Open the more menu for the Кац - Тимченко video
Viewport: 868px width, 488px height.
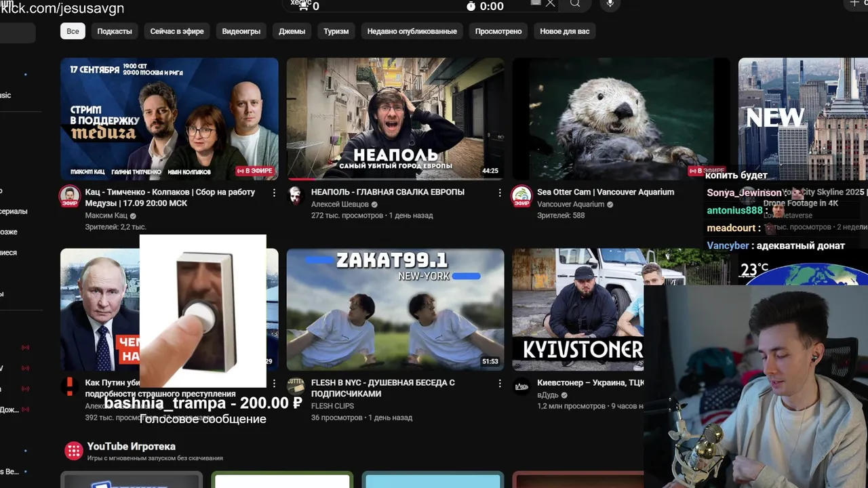point(274,193)
